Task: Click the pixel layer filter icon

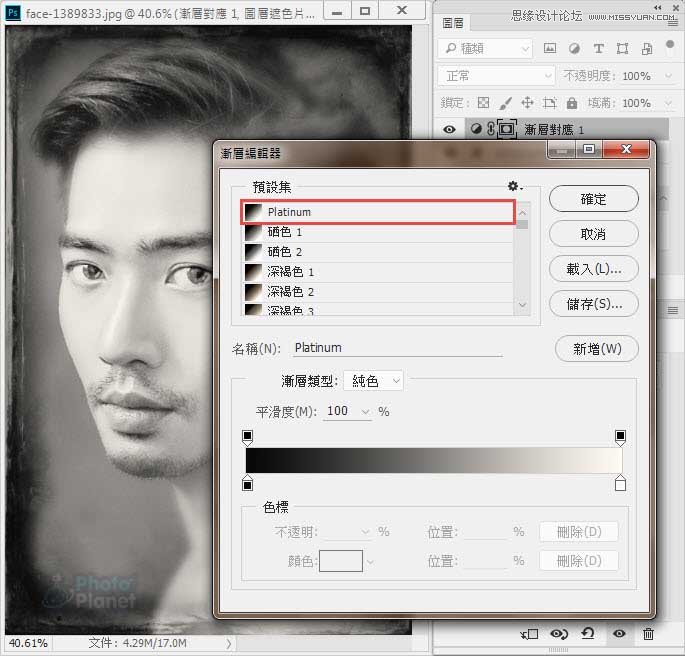Action: (550, 48)
